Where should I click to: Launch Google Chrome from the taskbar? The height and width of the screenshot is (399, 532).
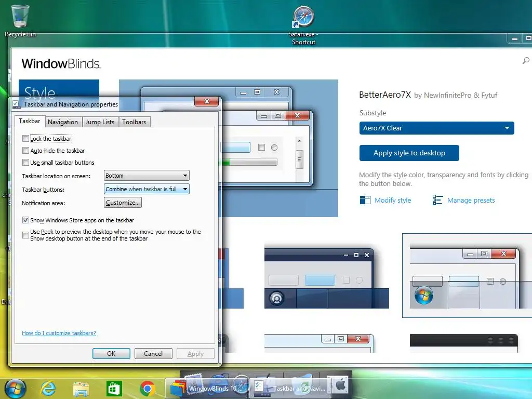147,389
